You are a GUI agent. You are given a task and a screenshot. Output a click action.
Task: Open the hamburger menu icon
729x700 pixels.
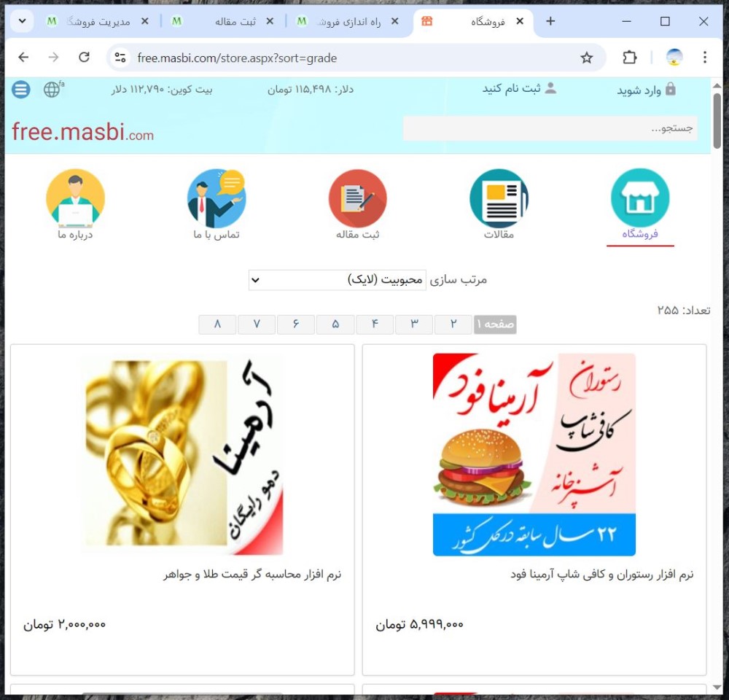click(x=21, y=89)
